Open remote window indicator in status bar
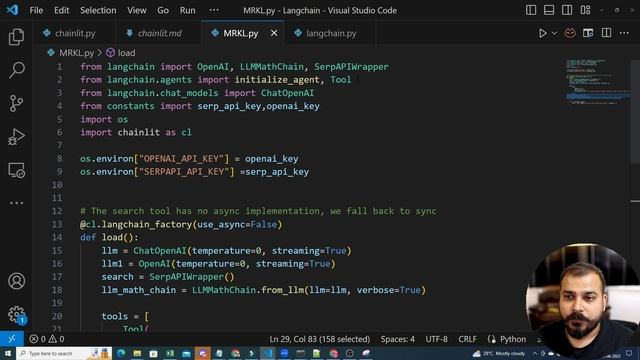The width and height of the screenshot is (640, 360). click(11, 339)
